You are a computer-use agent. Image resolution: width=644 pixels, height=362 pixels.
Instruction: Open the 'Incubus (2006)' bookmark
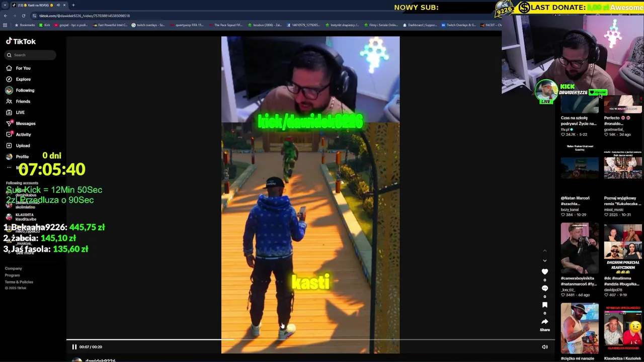264,25
